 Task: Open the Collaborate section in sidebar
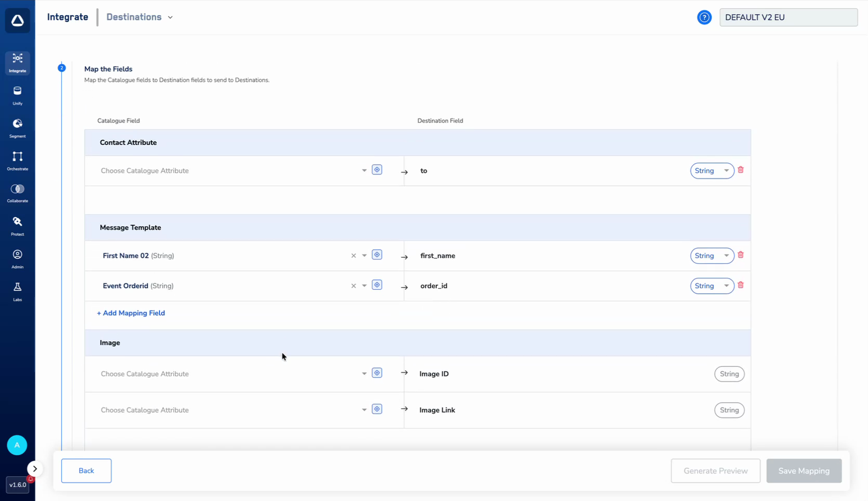17,193
